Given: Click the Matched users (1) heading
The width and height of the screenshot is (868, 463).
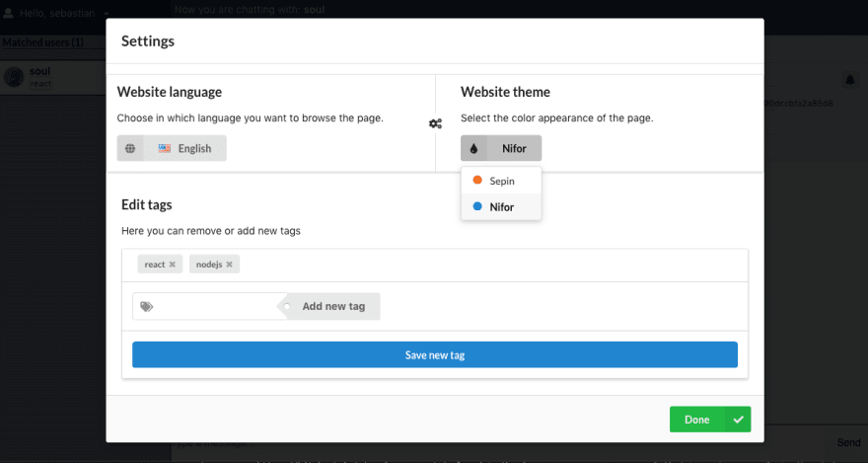Looking at the screenshot, I should tap(43, 42).
